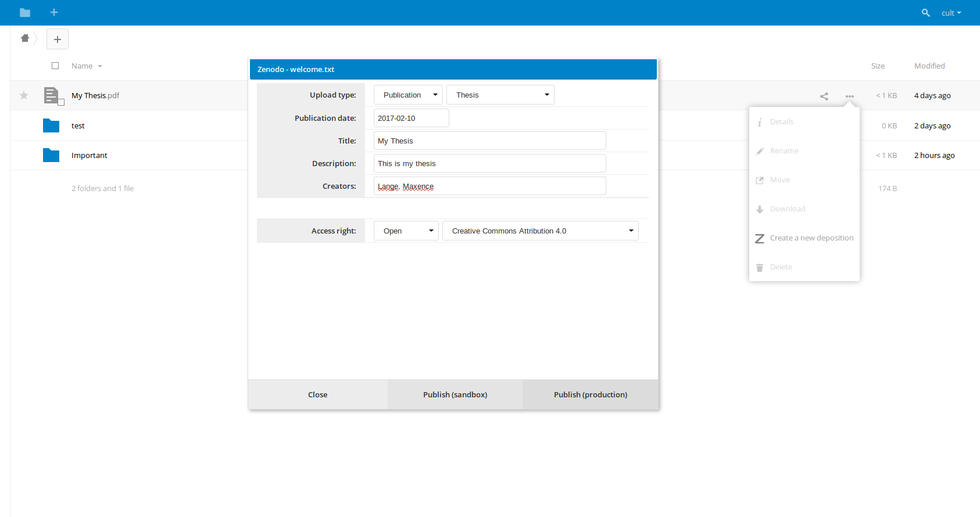This screenshot has width=980, height=517.
Task: Click the 'Upload type:' label
Action: click(x=333, y=95)
